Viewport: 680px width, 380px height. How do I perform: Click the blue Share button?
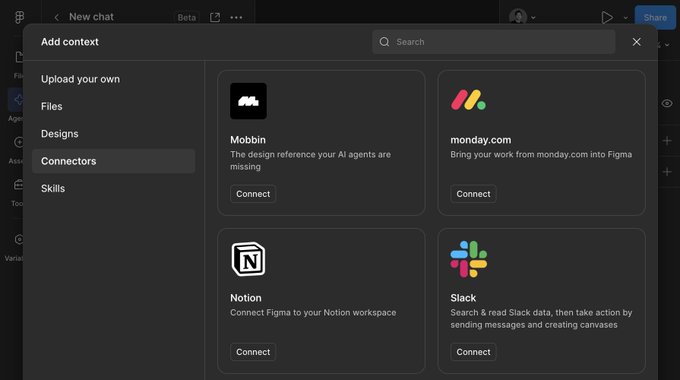pyautogui.click(x=655, y=17)
